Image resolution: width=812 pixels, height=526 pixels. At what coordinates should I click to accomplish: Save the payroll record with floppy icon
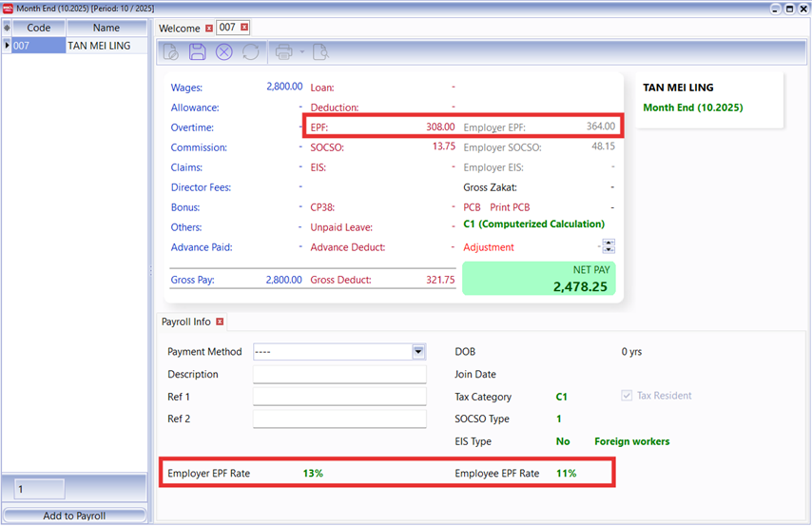pyautogui.click(x=198, y=52)
